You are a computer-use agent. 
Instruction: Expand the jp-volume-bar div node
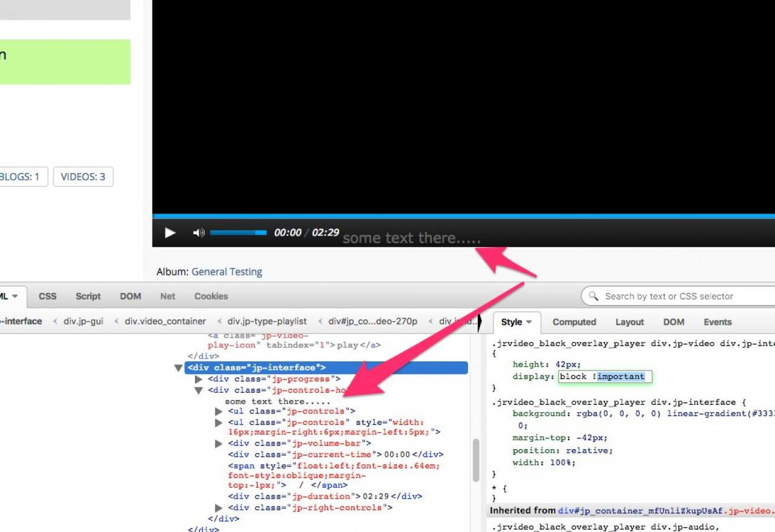tap(219, 444)
